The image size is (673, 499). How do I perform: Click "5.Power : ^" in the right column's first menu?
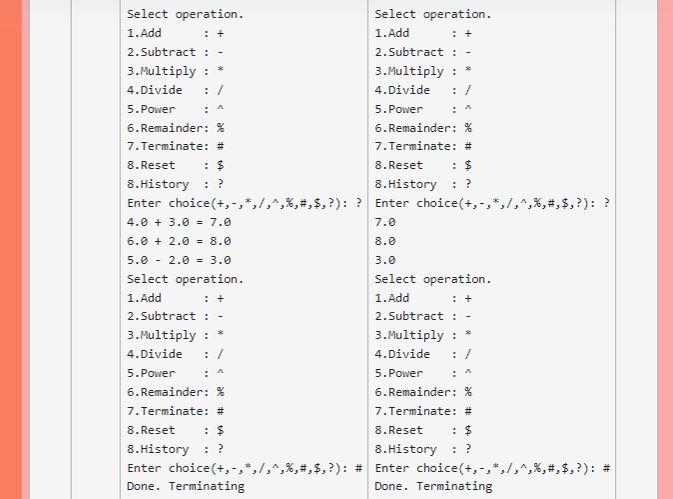(423, 109)
